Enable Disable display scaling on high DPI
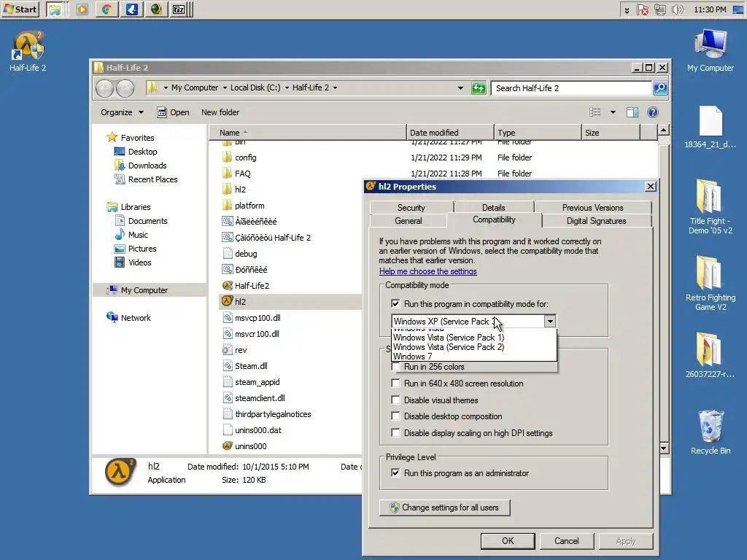The image size is (747, 560). click(x=395, y=433)
